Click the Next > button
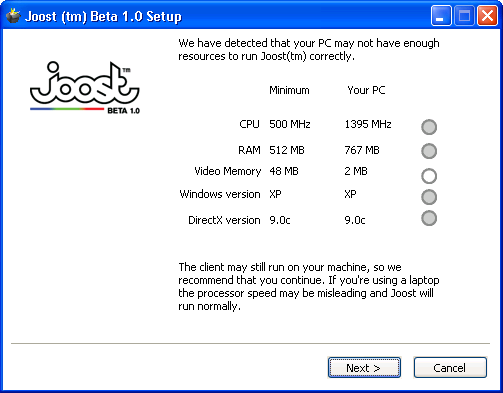This screenshot has width=503, height=393. [x=364, y=368]
